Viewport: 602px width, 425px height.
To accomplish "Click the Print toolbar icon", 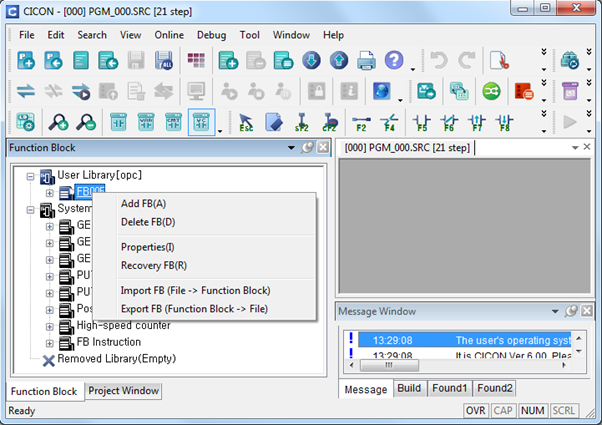I will tap(366, 61).
